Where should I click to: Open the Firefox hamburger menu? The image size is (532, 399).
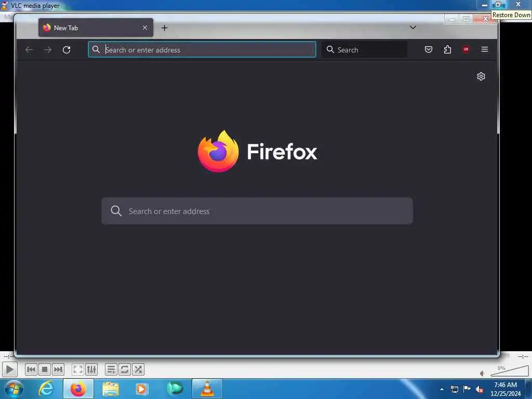click(x=485, y=49)
